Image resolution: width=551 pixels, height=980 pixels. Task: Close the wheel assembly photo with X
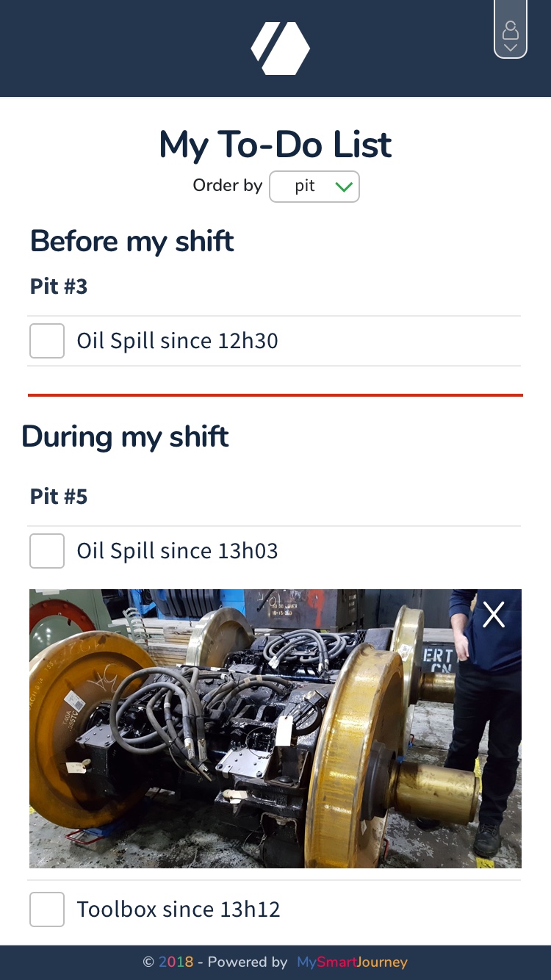[x=494, y=614]
